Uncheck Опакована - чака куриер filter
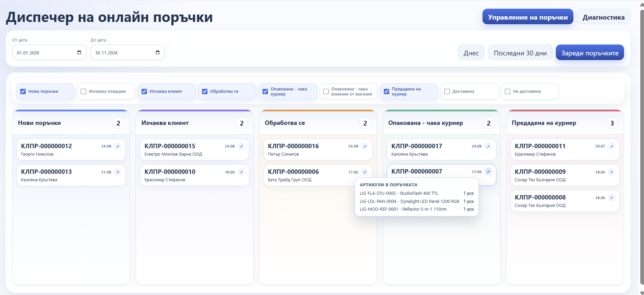Viewport: 644px width, 295px height. click(x=265, y=91)
